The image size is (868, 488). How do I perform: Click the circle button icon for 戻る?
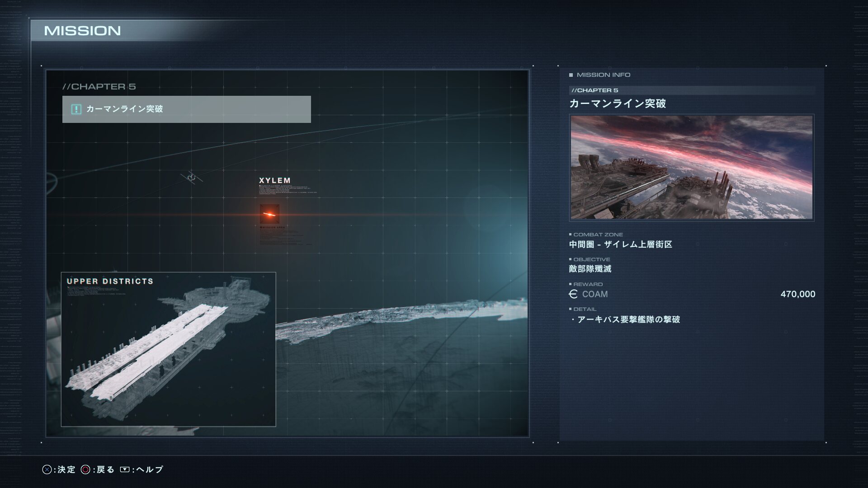pyautogui.click(x=85, y=469)
